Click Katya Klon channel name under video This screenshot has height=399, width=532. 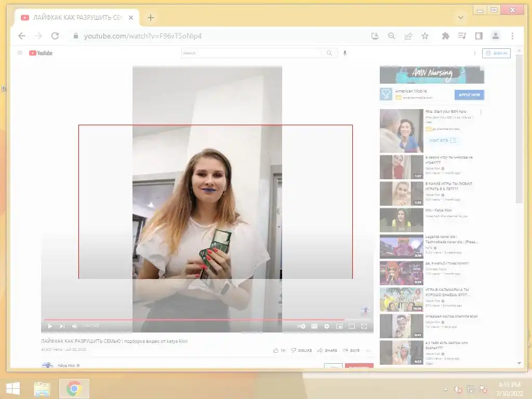[x=66, y=365]
